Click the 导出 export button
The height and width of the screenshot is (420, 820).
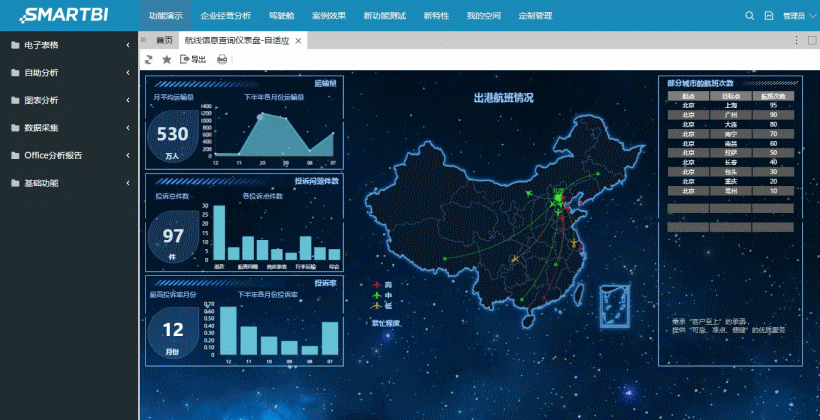point(193,60)
